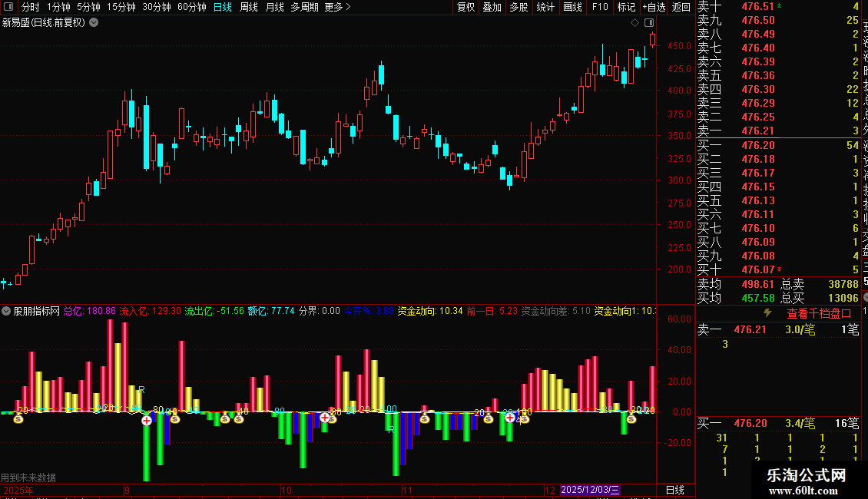
Task: Click the 日线 label at bottom right
Action: point(674,490)
